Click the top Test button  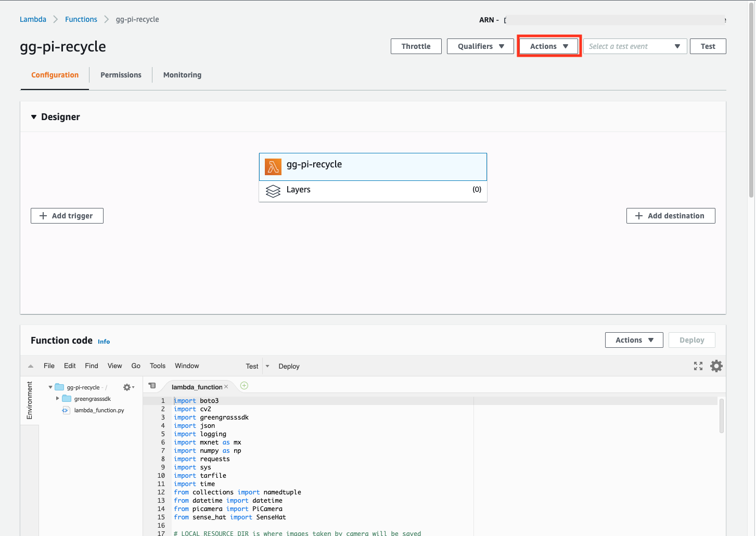tap(708, 46)
